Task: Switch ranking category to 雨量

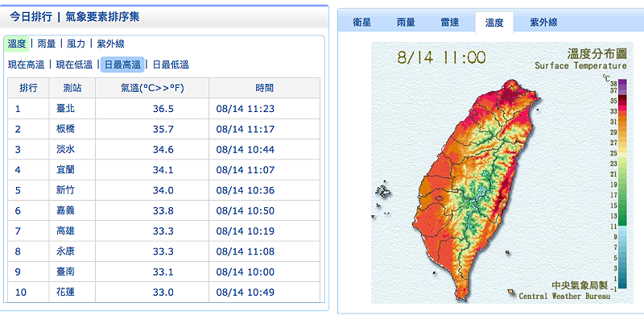Action: click(47, 44)
